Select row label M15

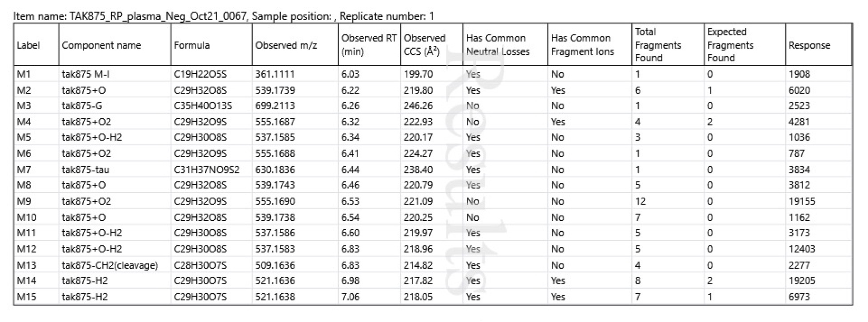pos(26,297)
